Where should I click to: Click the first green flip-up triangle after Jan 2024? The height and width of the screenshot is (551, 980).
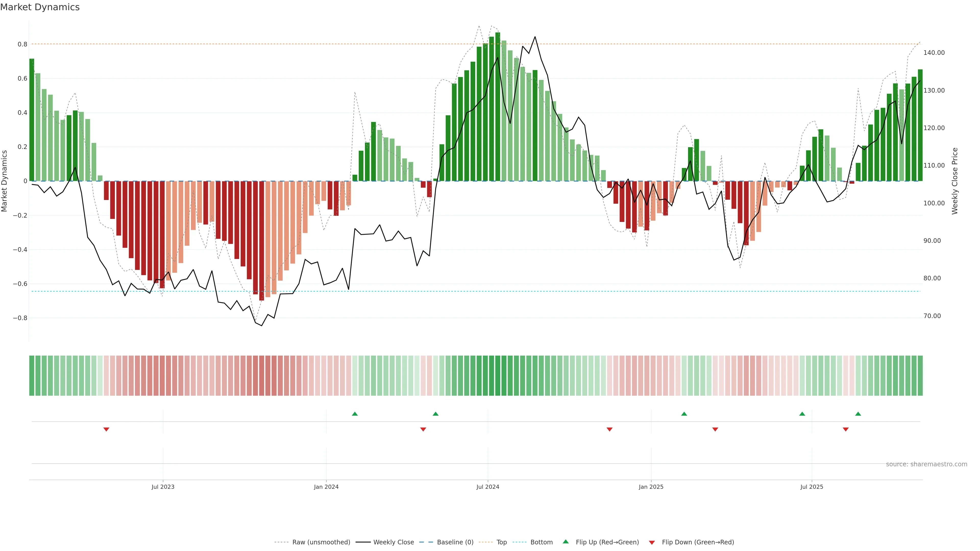pyautogui.click(x=354, y=414)
